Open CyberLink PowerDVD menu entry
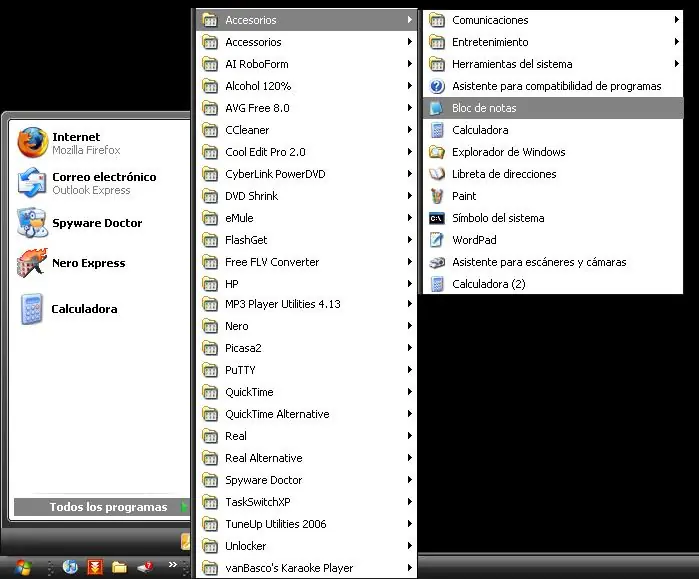This screenshot has height=579, width=699. pyautogui.click(x=307, y=174)
